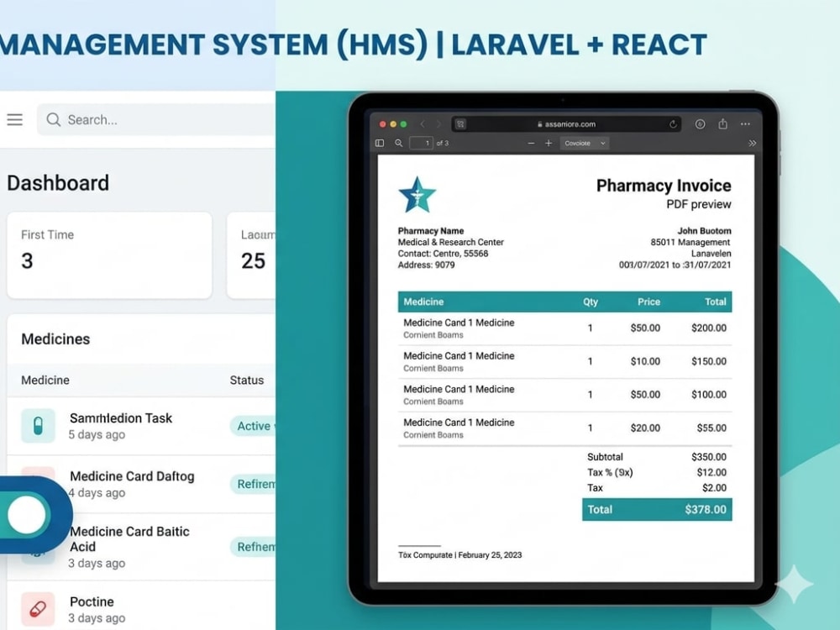Click the magnifier icon in the search box
Image resolution: width=840 pixels, height=630 pixels.
53,119
